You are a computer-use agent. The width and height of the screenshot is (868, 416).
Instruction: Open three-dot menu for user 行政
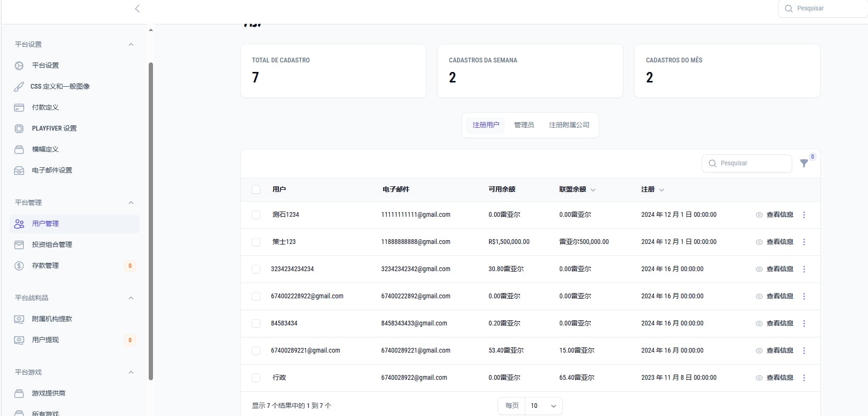tap(804, 378)
